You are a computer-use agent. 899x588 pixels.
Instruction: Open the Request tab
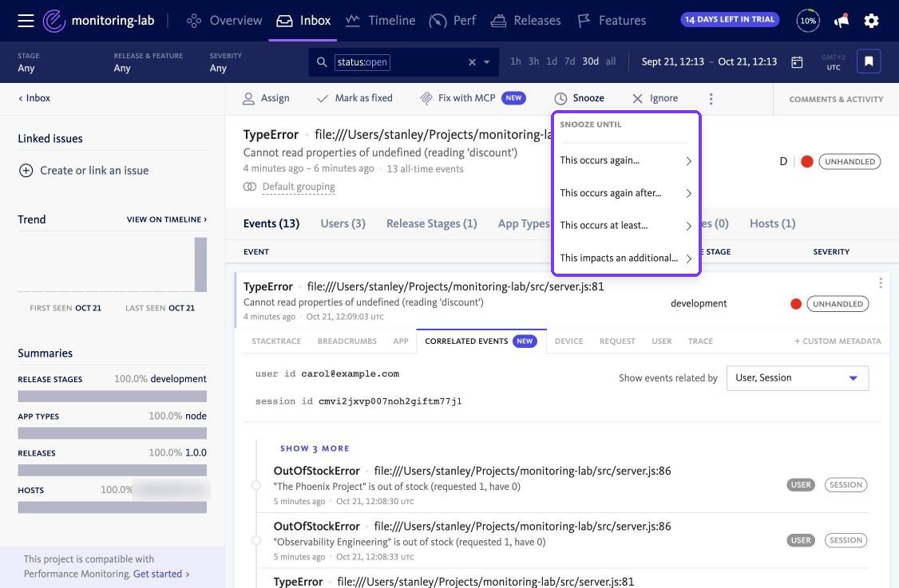pos(617,341)
